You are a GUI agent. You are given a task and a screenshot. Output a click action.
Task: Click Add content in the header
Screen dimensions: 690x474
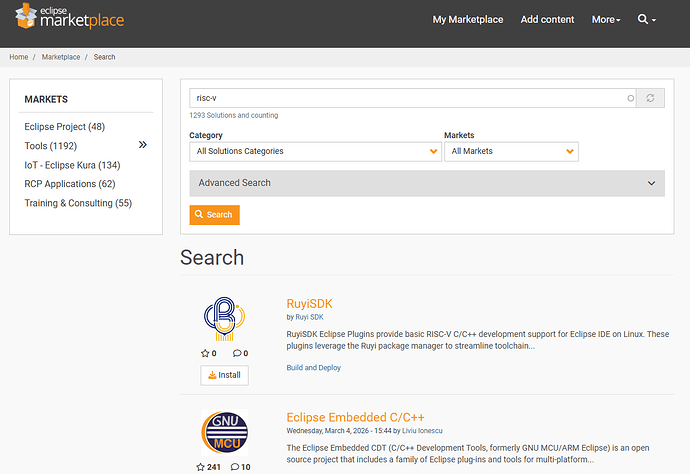coord(547,19)
